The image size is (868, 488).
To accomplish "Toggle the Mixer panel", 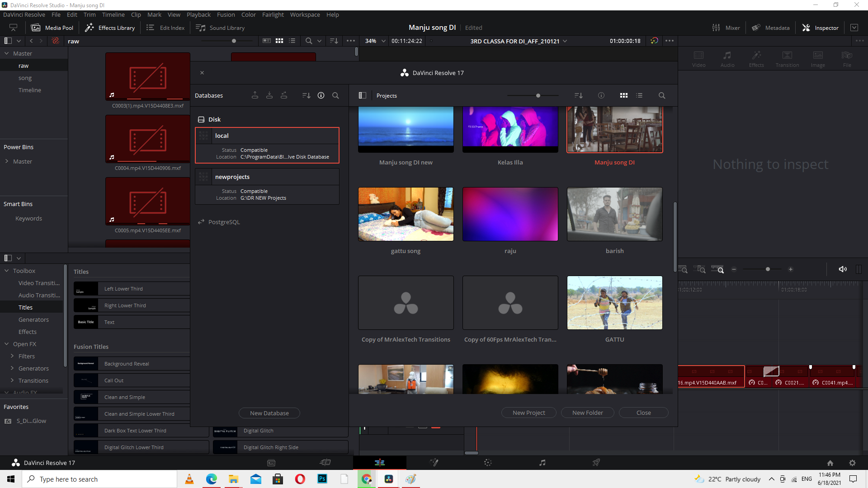I will tap(726, 28).
